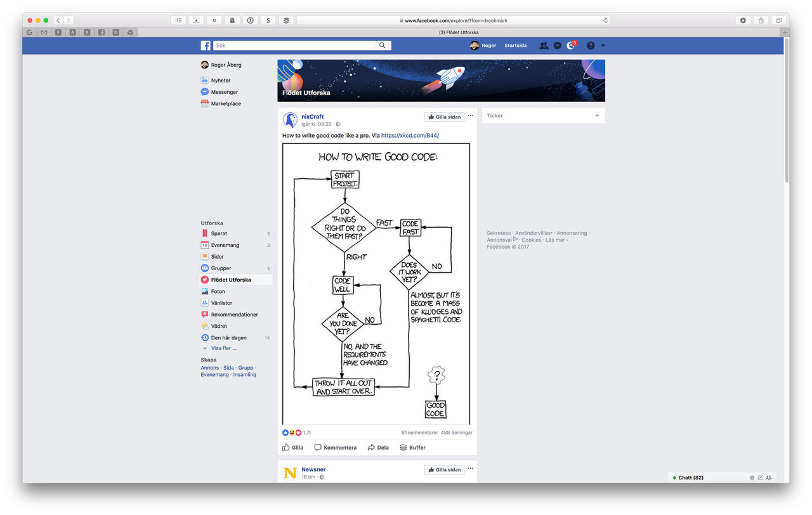Open Foton in sidebar
The width and height of the screenshot is (812, 515).
[x=236, y=291]
